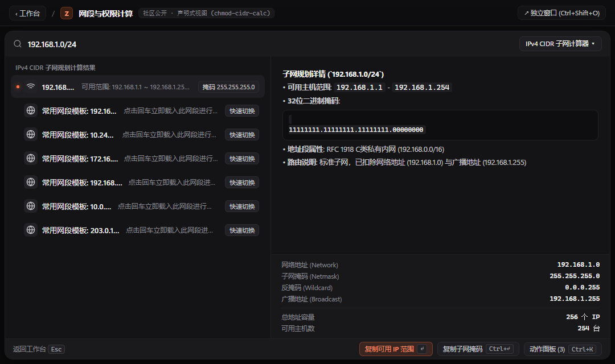Click the 总地址容量 label
The image size is (615, 364).
(298, 317)
